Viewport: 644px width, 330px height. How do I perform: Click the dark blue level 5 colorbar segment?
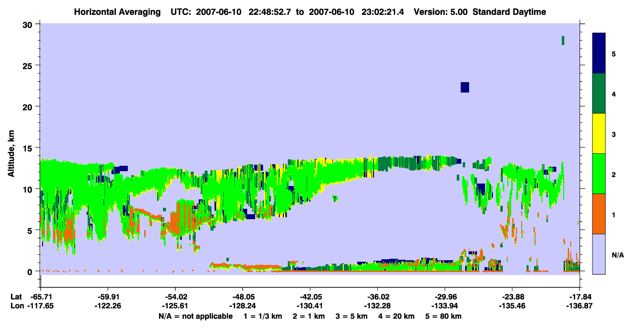[x=599, y=53]
